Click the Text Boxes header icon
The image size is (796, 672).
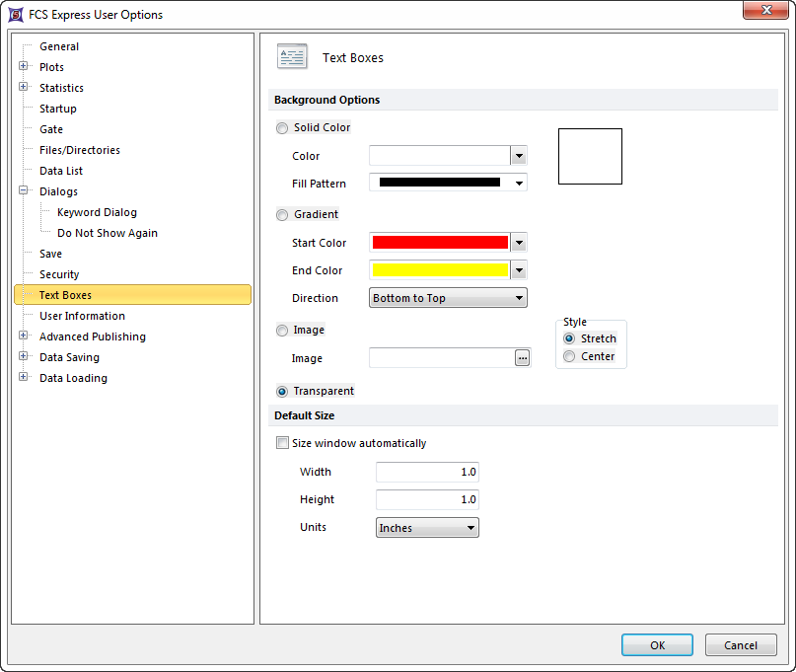click(292, 57)
